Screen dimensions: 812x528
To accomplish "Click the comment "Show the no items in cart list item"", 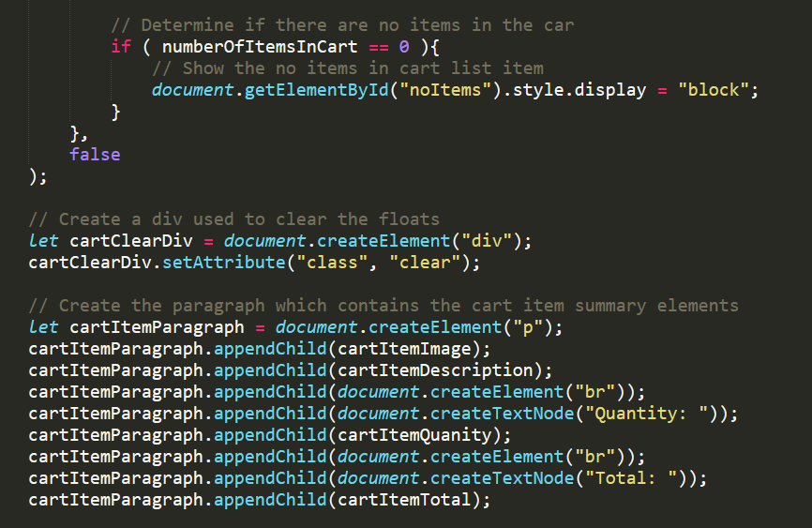I will [348, 68].
